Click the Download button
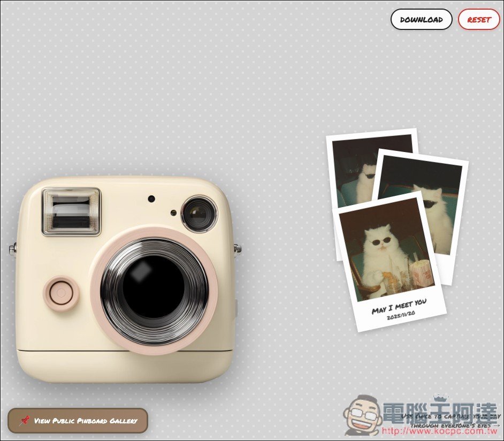504x441 pixels. [422, 20]
